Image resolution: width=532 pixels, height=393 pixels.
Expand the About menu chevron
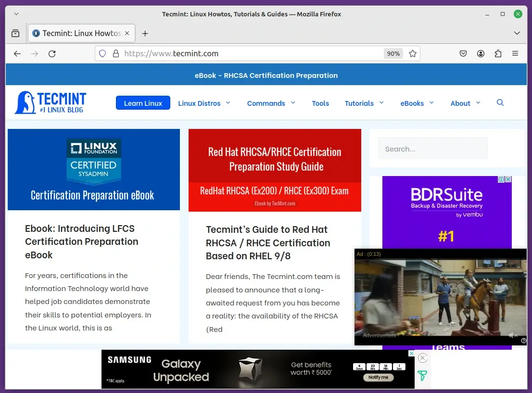click(478, 103)
